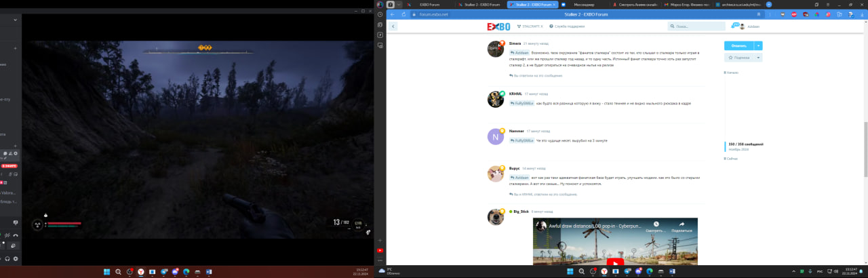This screenshot has width=868, height=278.
Task: Open Discord user settings gear
Action: point(16,258)
